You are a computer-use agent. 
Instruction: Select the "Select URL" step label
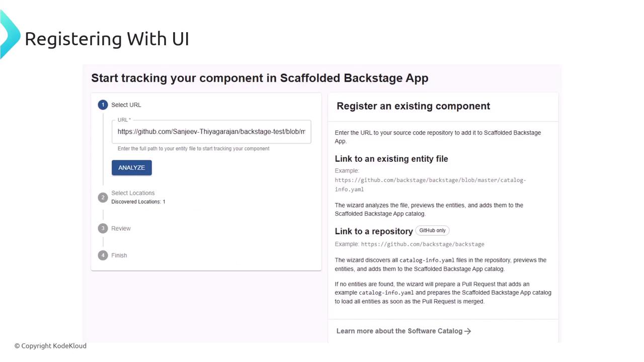[126, 105]
